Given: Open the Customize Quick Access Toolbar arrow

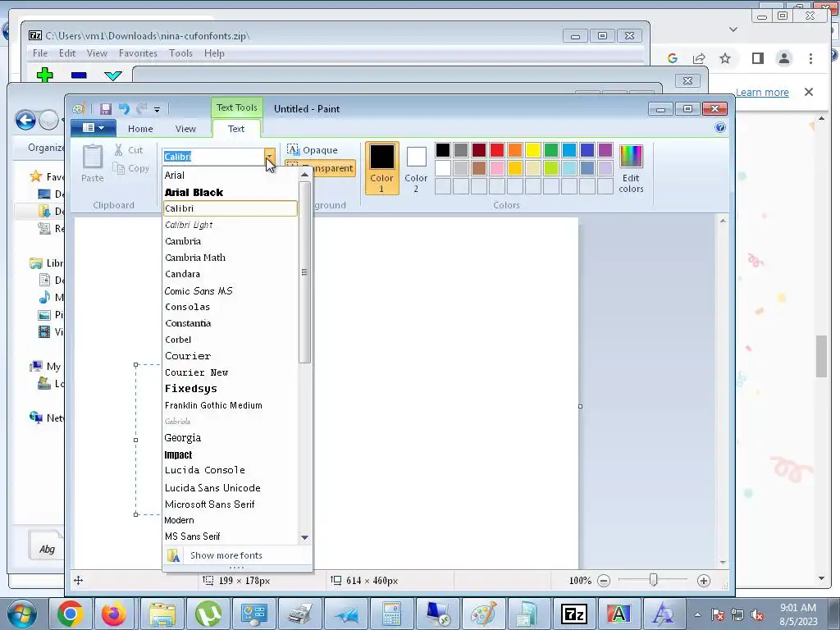Looking at the screenshot, I should point(157,109).
